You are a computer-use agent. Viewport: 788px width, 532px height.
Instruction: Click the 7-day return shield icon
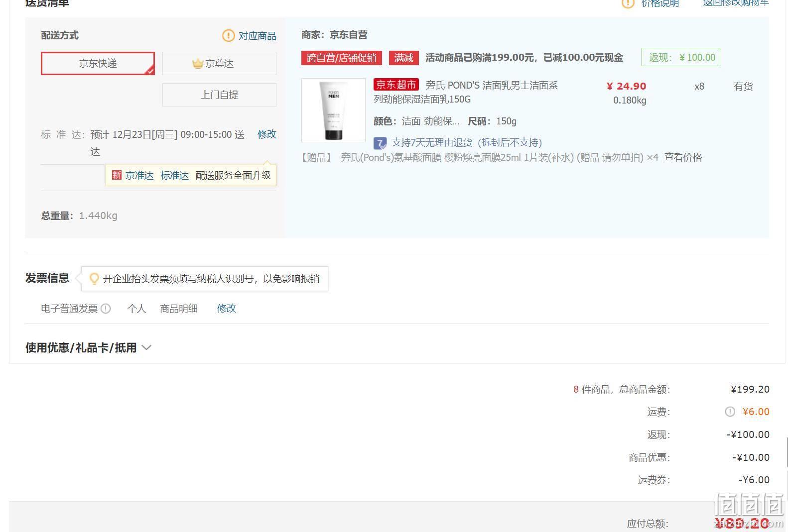click(380, 143)
